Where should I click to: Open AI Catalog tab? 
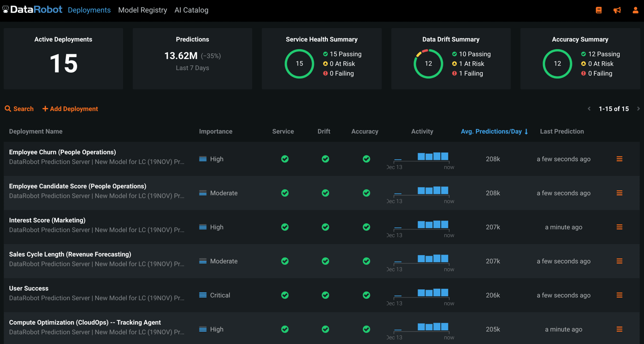coord(191,10)
